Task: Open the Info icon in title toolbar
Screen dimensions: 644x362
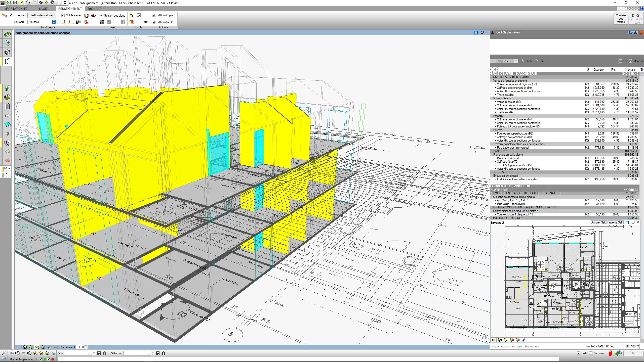Action: [21, 3]
